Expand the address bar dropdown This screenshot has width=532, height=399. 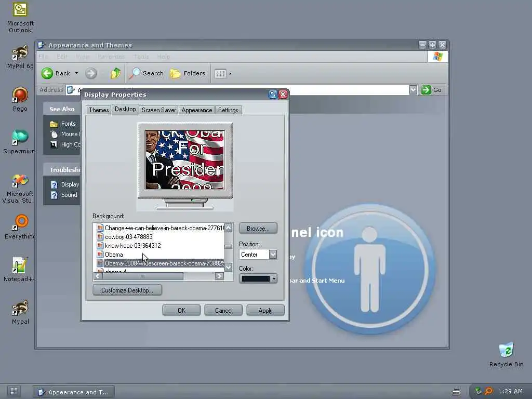413,90
